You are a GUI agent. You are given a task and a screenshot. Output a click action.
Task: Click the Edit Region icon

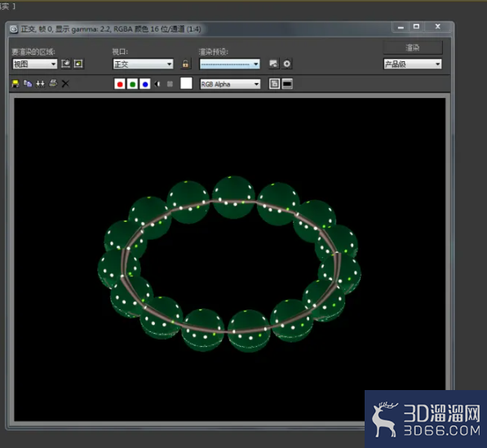click(66, 64)
